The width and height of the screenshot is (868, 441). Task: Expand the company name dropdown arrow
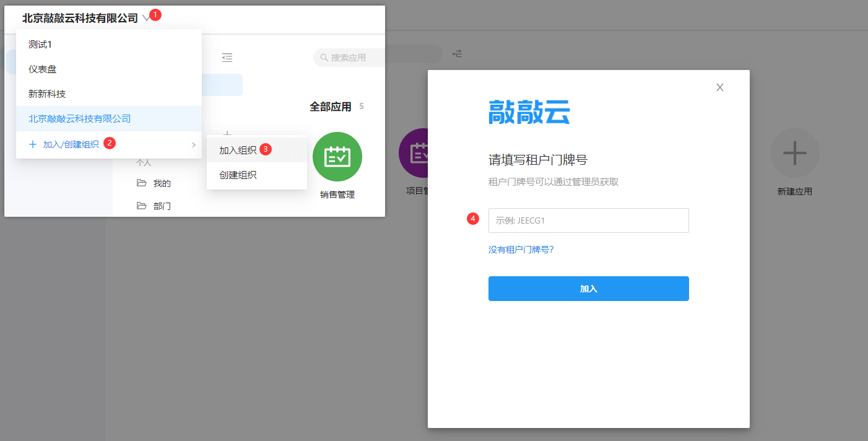[146, 19]
